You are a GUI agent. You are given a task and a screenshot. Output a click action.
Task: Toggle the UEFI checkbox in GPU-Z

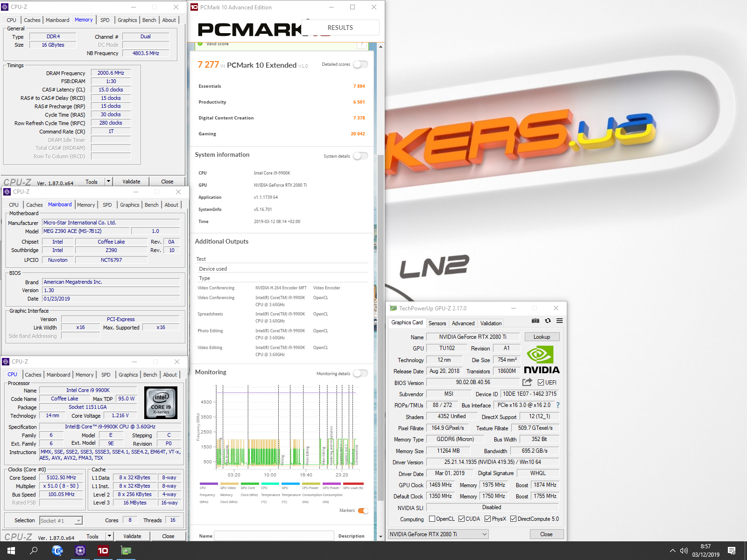click(541, 383)
